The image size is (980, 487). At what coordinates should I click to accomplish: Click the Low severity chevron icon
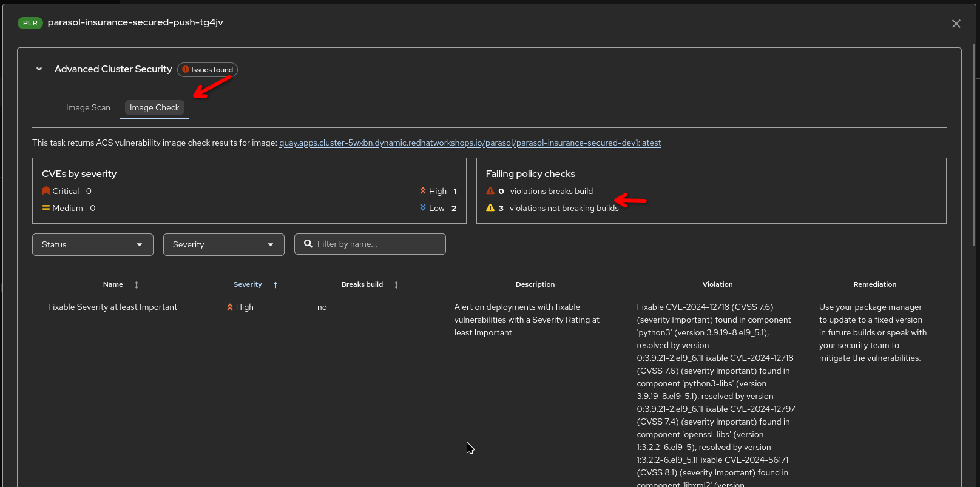point(423,208)
